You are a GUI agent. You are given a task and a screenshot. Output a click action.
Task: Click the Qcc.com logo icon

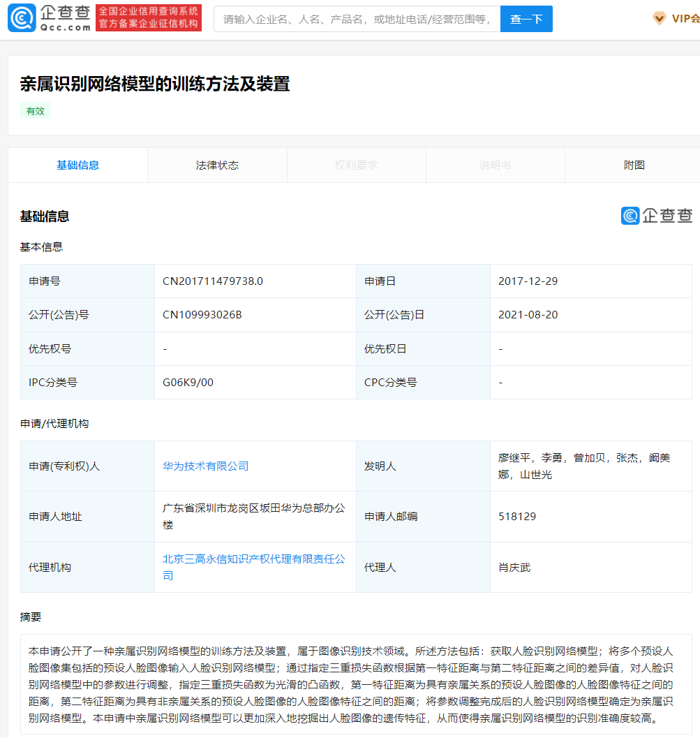[x=21, y=19]
